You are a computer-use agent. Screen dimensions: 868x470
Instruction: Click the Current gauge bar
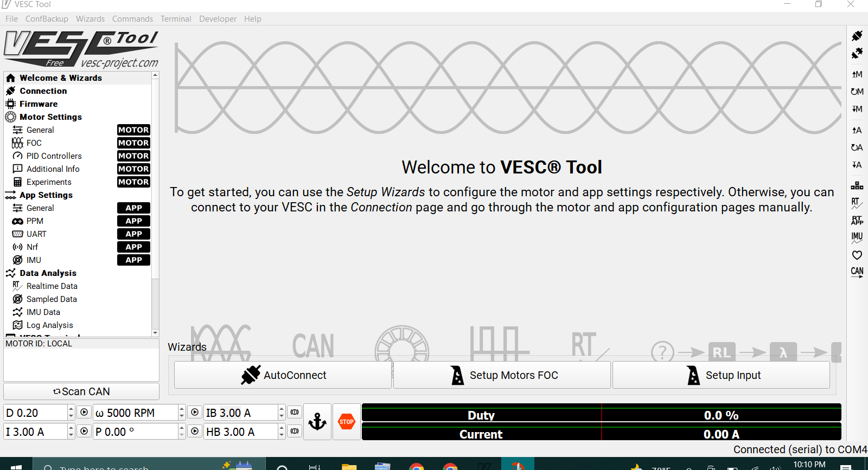click(x=601, y=432)
